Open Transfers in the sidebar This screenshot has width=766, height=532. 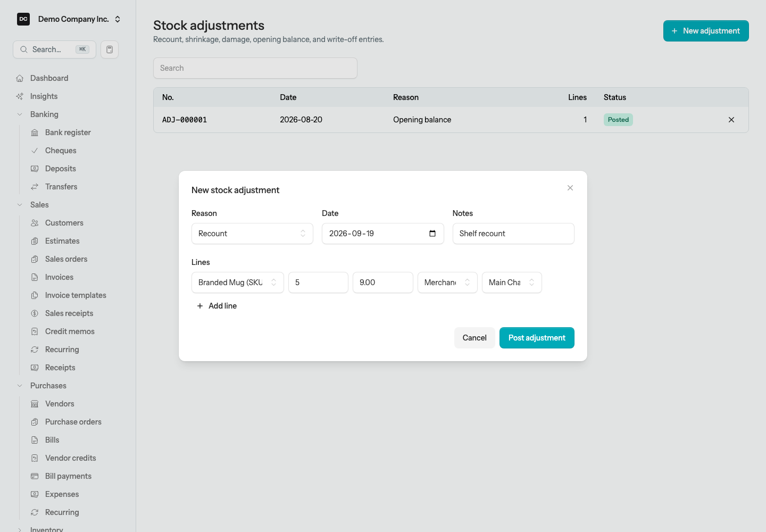click(x=61, y=187)
